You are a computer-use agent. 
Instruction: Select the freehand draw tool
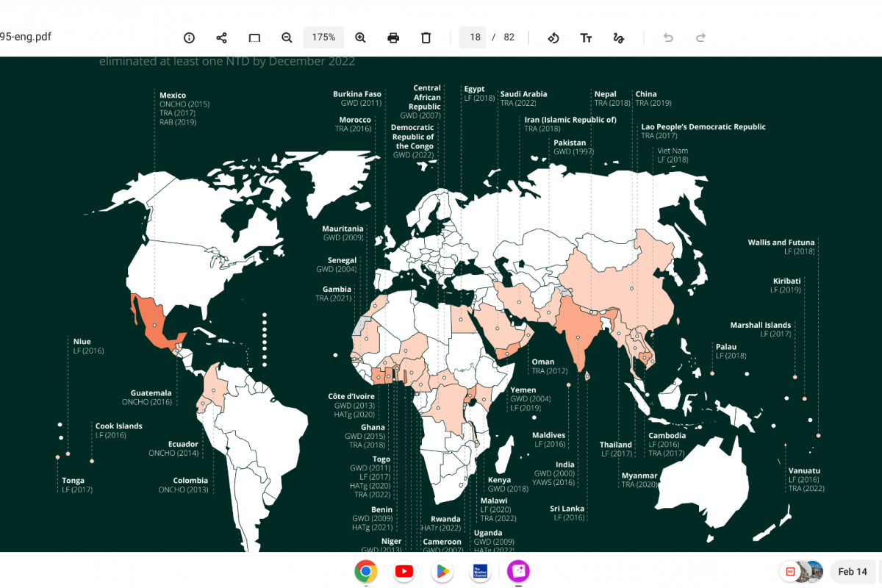pos(619,37)
